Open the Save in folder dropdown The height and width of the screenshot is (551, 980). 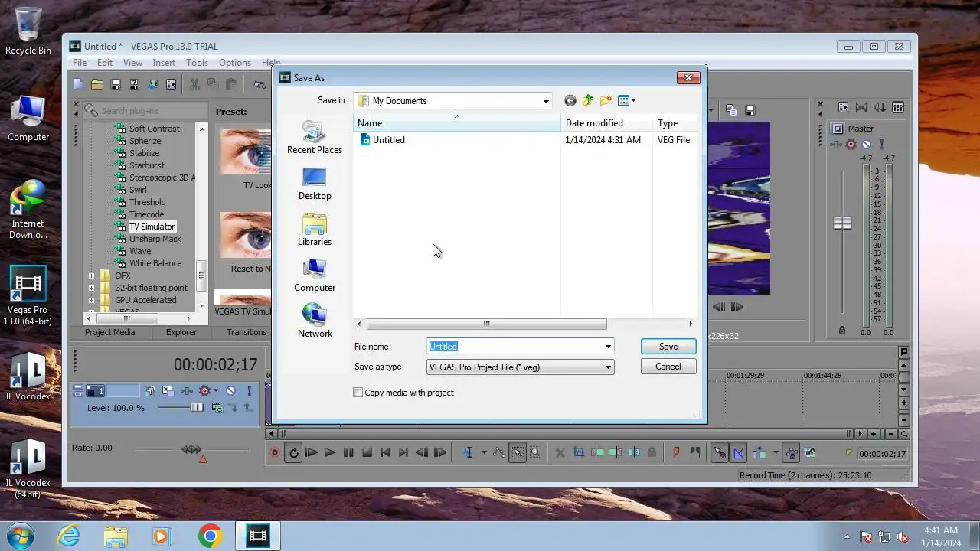[546, 101]
